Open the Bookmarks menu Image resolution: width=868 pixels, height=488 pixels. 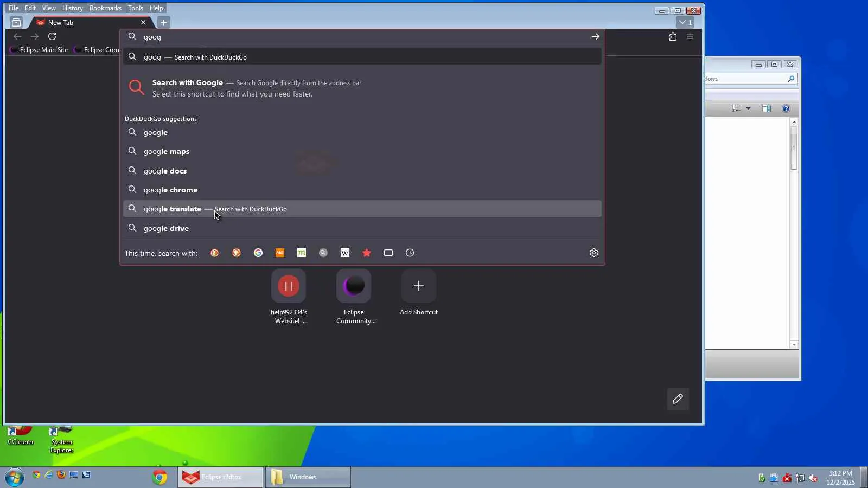click(x=105, y=8)
